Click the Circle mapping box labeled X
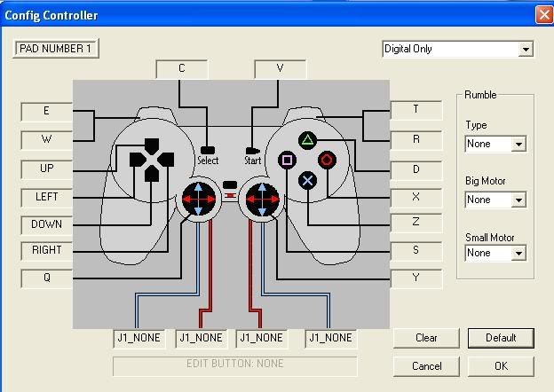This screenshot has height=392, width=554. pyautogui.click(x=416, y=198)
